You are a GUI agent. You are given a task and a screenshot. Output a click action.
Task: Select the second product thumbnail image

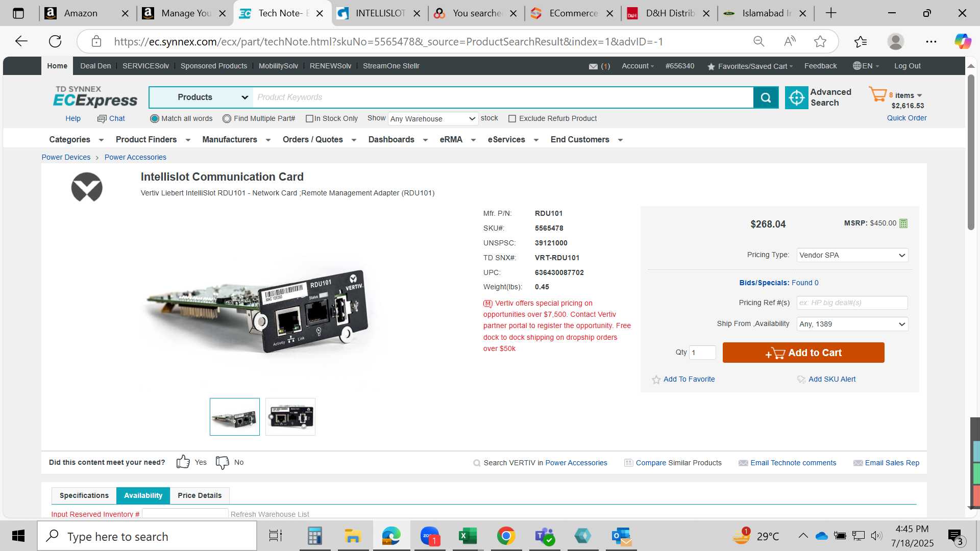coord(290,417)
